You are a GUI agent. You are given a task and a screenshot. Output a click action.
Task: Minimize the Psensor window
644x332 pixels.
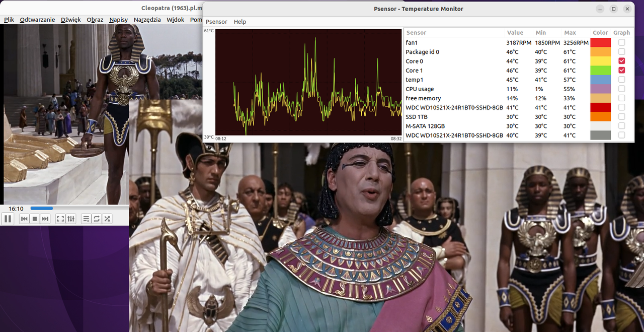tap(600, 9)
